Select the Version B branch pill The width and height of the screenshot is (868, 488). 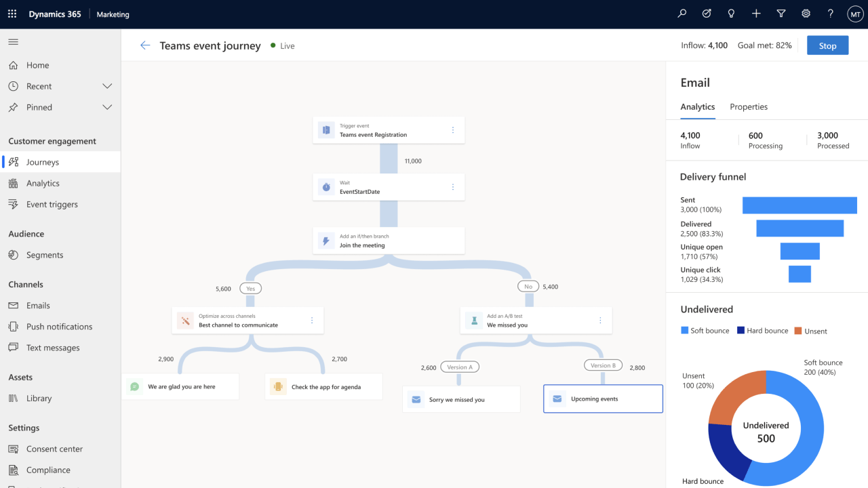click(x=603, y=365)
